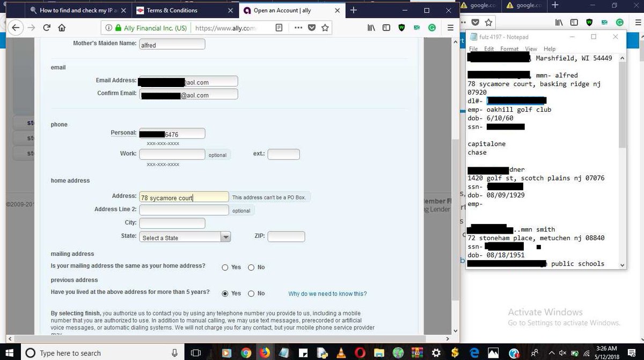
Task: Open Opera browser from the taskbar
Action: coord(361,353)
